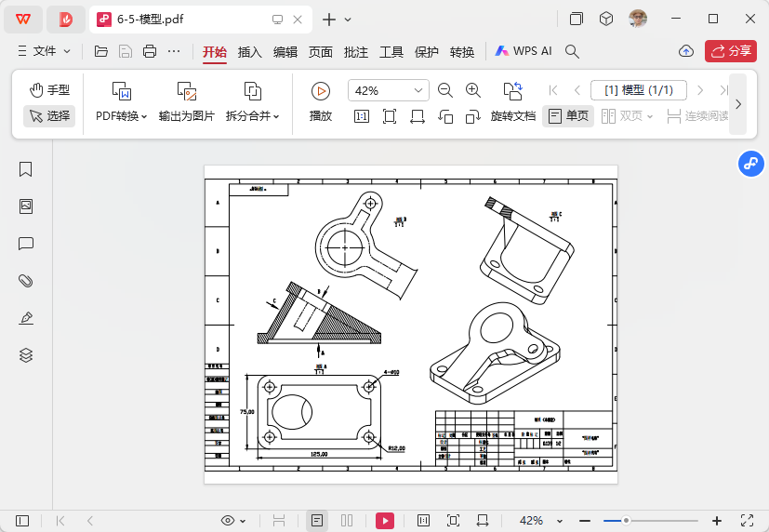Image resolution: width=769 pixels, height=532 pixels.
Task: Click 输出为图片 export as image
Action: [187, 102]
